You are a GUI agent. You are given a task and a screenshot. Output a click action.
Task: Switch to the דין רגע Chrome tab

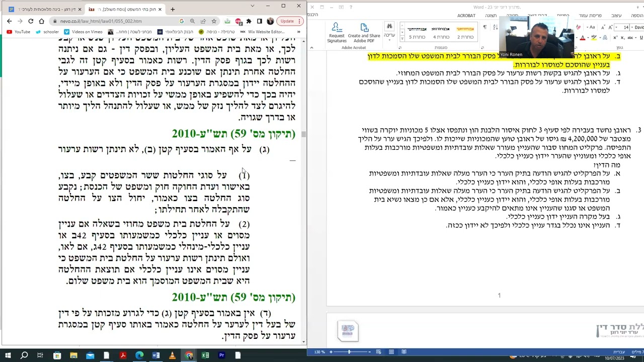click(44, 9)
